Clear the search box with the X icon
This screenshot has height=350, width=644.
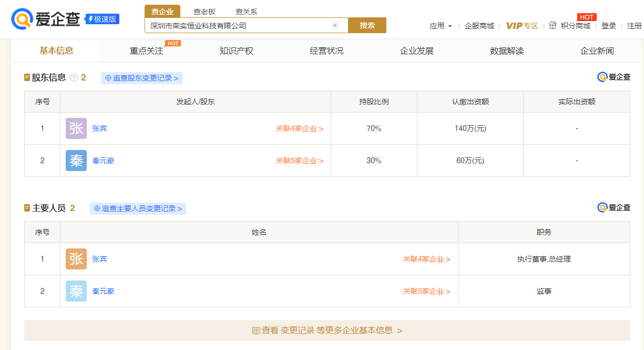point(335,25)
